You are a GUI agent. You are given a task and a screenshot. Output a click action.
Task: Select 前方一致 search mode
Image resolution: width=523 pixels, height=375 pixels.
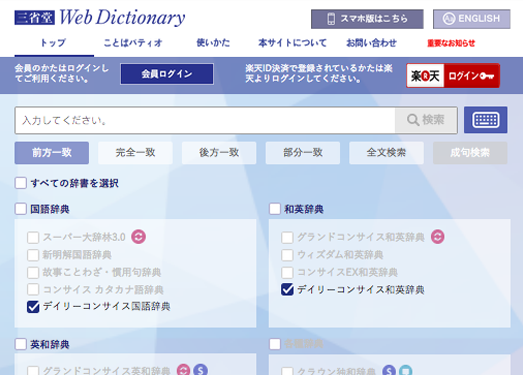pos(52,153)
